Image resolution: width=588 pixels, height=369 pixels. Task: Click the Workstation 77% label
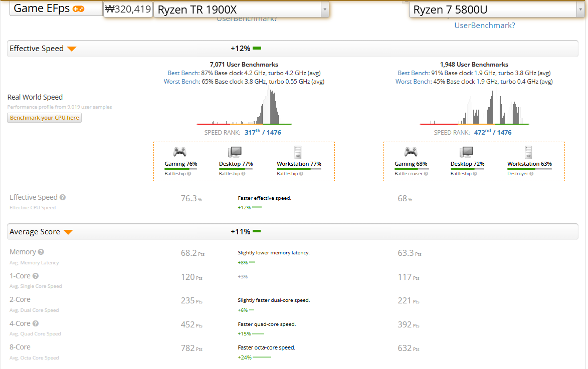pos(299,164)
